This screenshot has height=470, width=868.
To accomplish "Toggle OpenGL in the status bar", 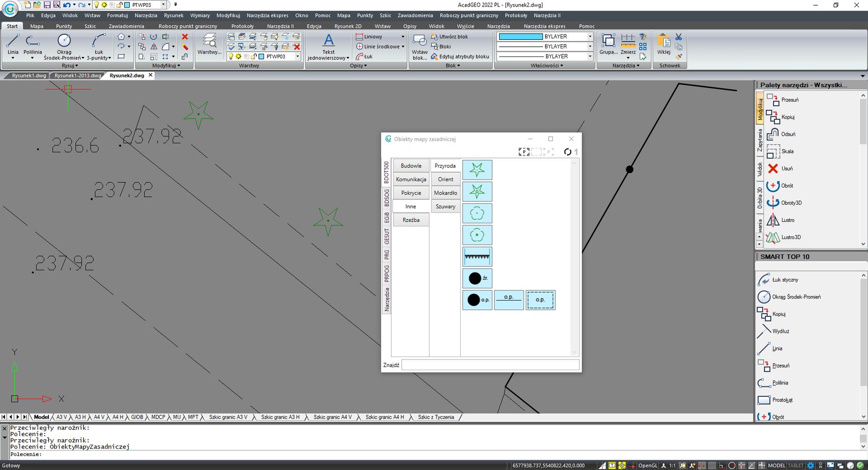I will [647, 465].
